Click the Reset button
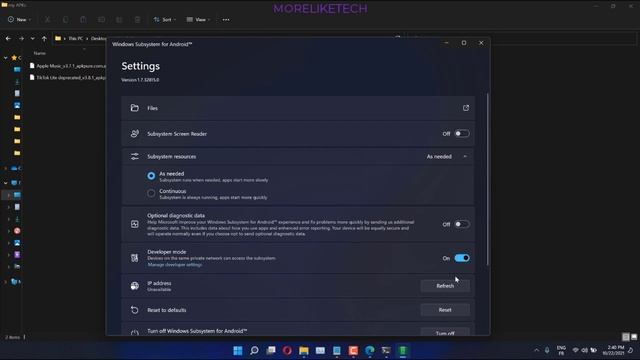The height and width of the screenshot is (360, 640). (x=445, y=310)
